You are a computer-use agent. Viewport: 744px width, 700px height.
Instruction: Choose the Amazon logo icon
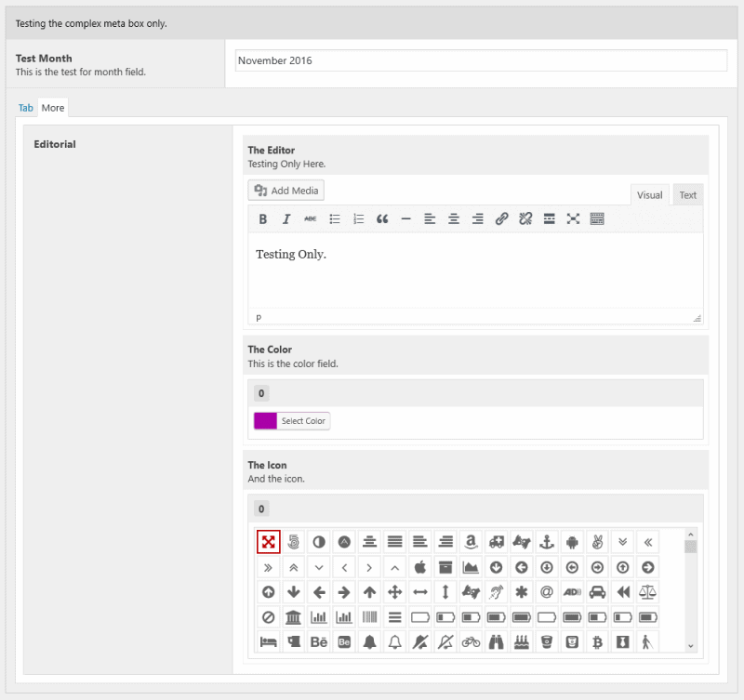pyautogui.click(x=471, y=542)
